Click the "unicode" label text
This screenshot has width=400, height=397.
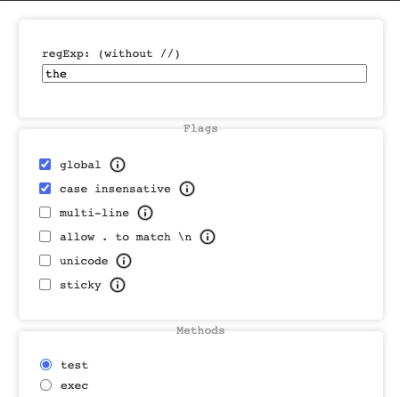(x=84, y=261)
